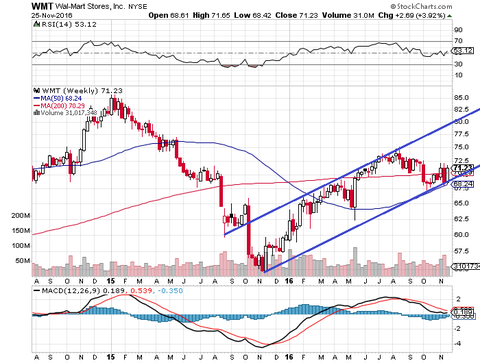Image resolution: width=480 pixels, height=363 pixels.
Task: Click the black MACD line swatch in legend
Action: (37, 291)
